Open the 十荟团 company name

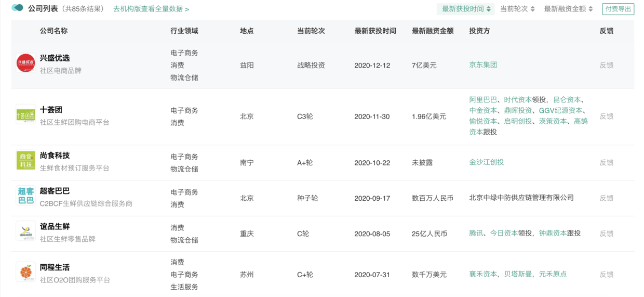tap(51, 110)
